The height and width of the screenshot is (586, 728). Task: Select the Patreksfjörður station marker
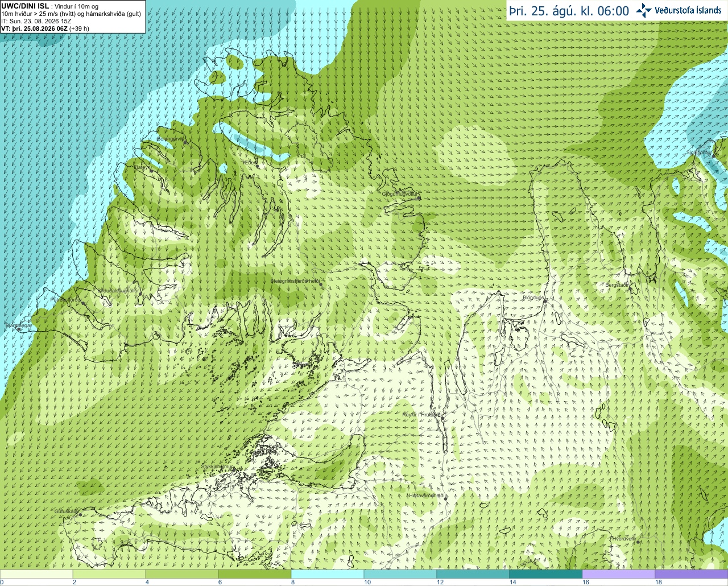click(x=84, y=303)
